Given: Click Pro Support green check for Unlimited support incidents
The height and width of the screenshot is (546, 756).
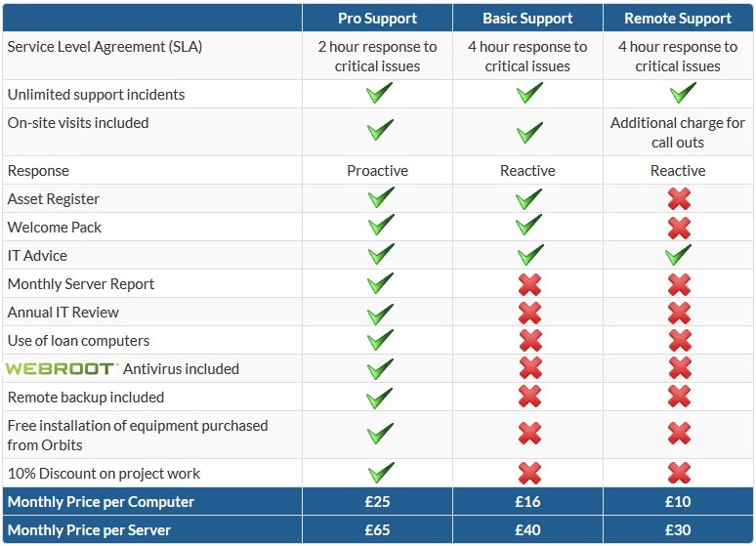Looking at the screenshot, I should pos(378,95).
